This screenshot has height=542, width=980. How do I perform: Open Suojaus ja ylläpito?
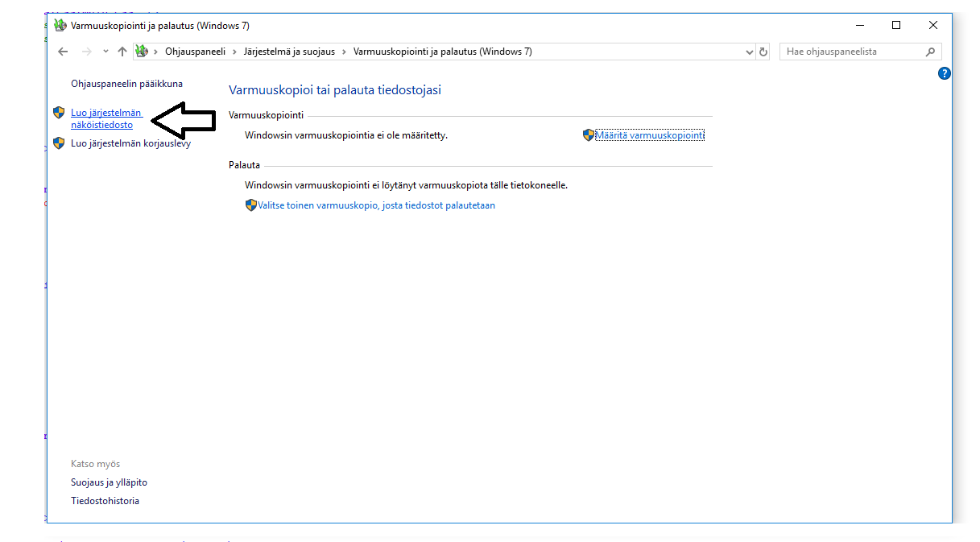[x=109, y=482]
